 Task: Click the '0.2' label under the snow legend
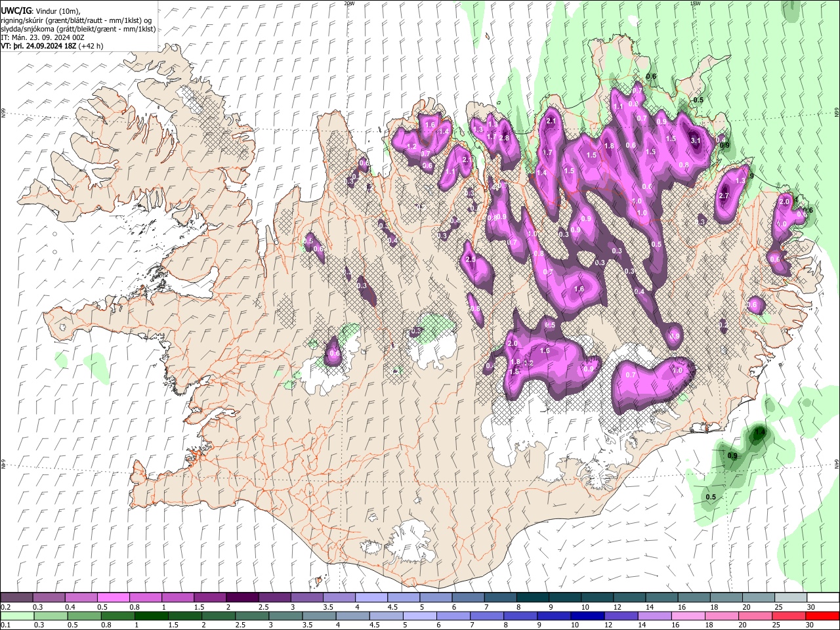(x=6, y=607)
